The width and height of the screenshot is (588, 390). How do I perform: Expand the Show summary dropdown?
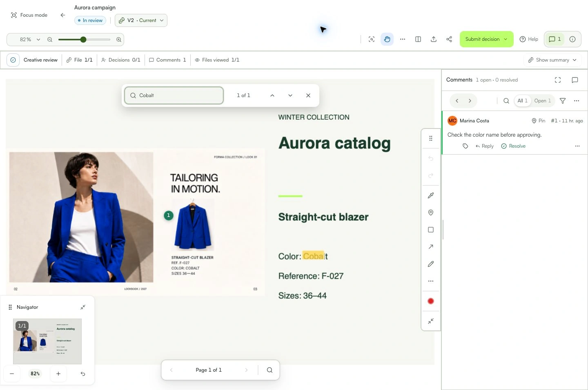[x=552, y=60]
